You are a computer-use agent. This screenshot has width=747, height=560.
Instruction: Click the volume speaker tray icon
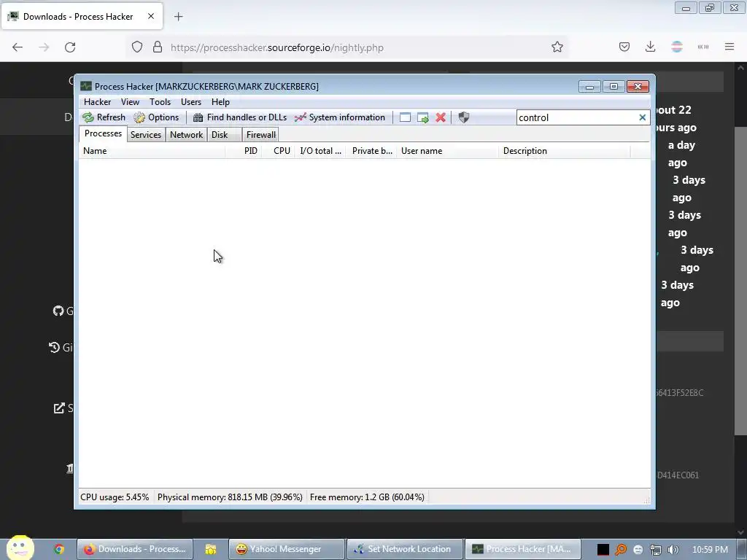coord(673,550)
